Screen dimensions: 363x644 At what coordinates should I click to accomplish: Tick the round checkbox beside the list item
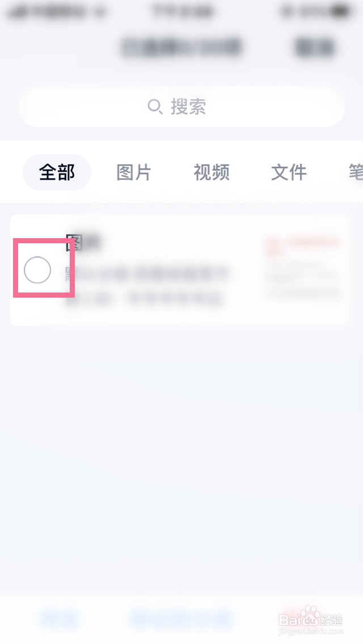click(37, 270)
